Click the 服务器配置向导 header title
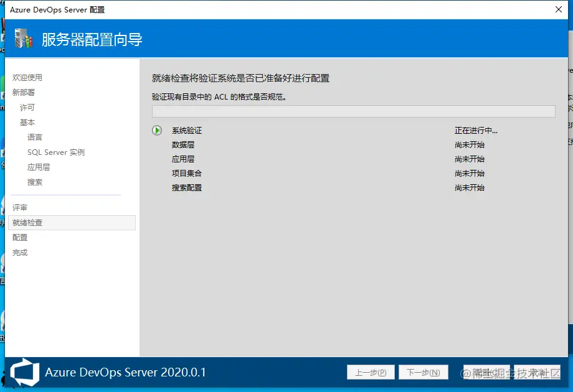Image resolution: width=573 pixels, height=392 pixels. (92, 39)
